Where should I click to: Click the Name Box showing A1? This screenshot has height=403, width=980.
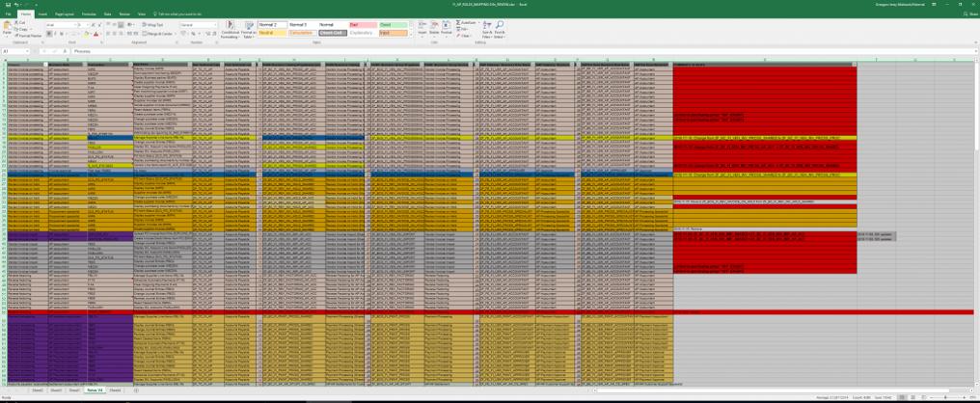(x=14, y=51)
